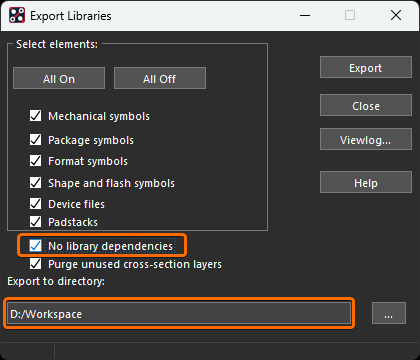
Task: Start the library export with Export
Action: (x=366, y=67)
